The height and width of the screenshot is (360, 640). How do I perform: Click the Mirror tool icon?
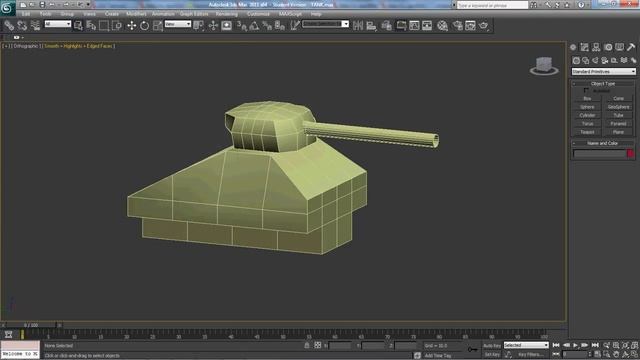pos(358,26)
